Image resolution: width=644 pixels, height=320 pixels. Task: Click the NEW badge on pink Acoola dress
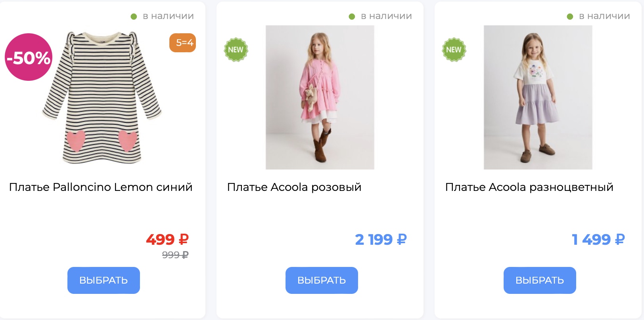point(236,50)
